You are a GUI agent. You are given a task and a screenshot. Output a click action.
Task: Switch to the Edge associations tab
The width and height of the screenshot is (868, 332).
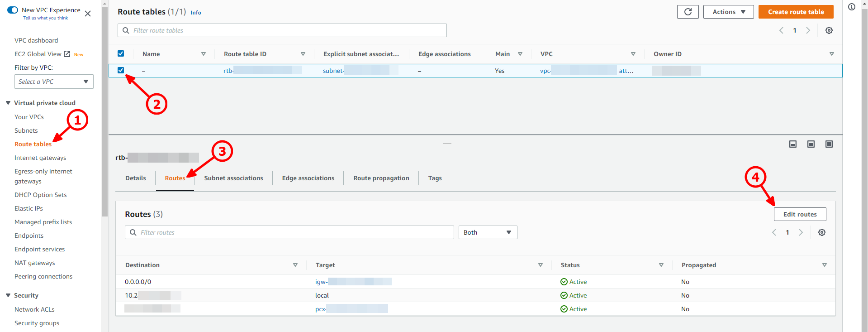pos(308,178)
